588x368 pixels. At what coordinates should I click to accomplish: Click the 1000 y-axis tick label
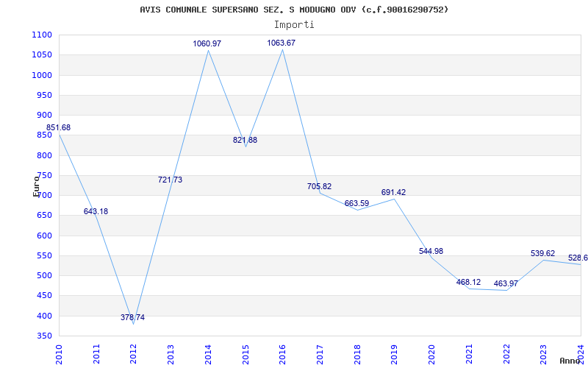pos(42,75)
